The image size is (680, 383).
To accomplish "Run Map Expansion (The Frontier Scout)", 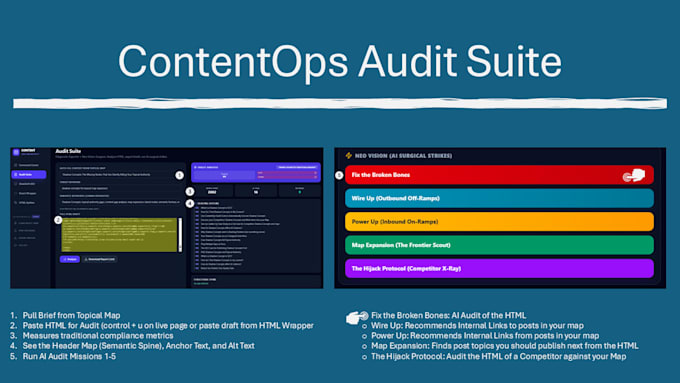I will point(499,245).
